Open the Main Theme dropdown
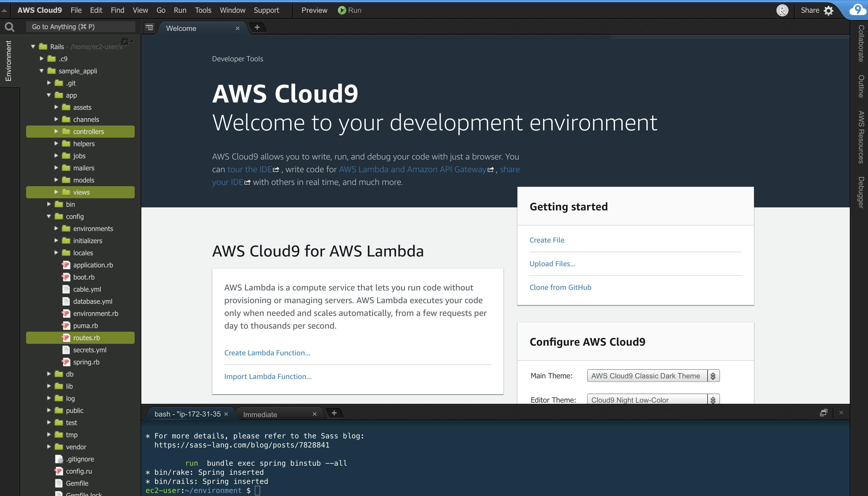 [x=653, y=376]
